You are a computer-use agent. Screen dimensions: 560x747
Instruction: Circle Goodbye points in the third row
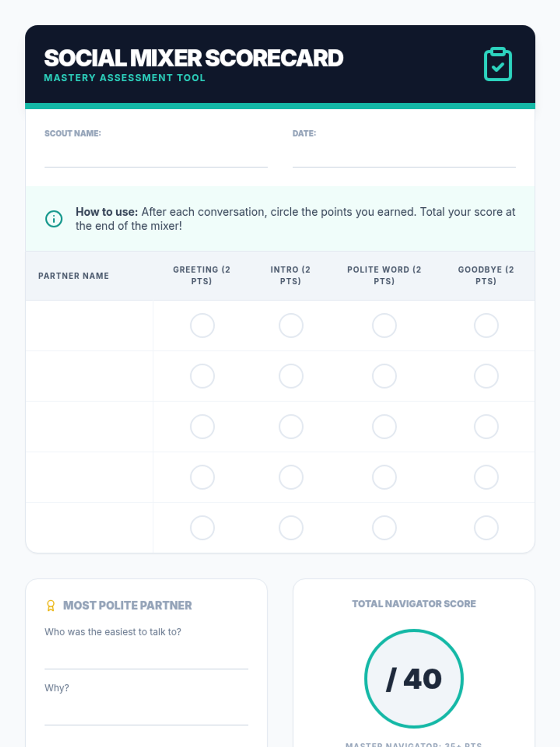[x=486, y=427]
